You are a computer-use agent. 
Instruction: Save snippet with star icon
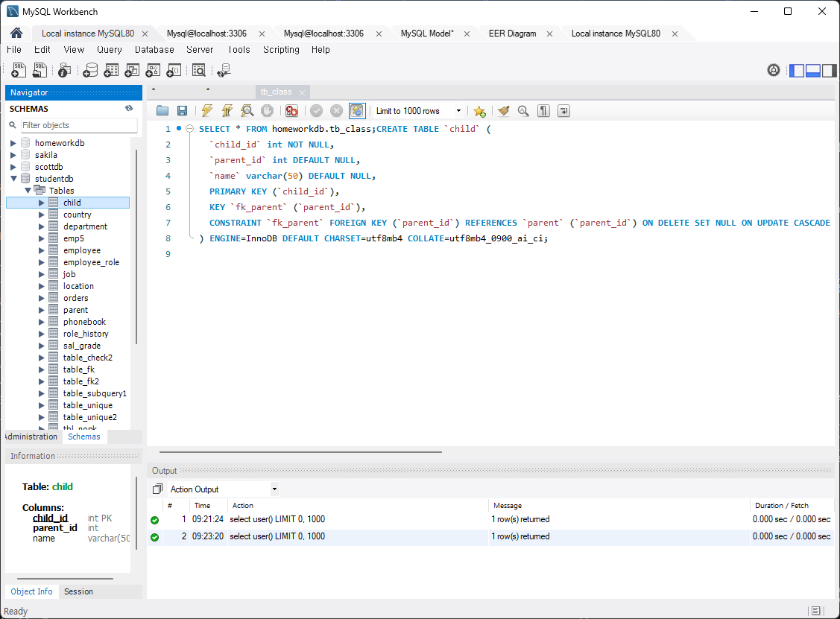coord(479,111)
